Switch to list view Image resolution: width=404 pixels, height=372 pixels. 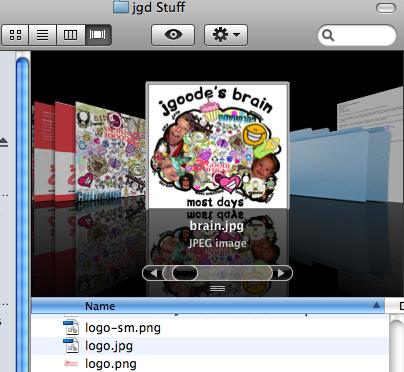[43, 35]
